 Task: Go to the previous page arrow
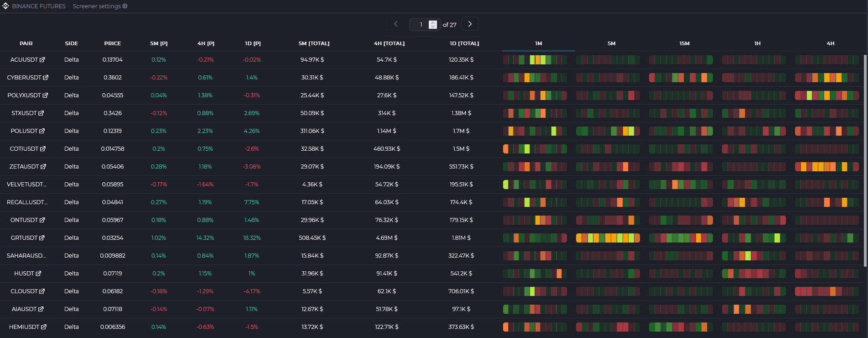[395, 24]
